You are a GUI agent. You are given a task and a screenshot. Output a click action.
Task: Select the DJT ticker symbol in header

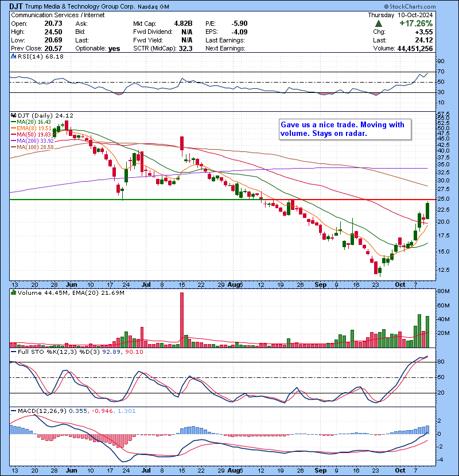click(16, 6)
